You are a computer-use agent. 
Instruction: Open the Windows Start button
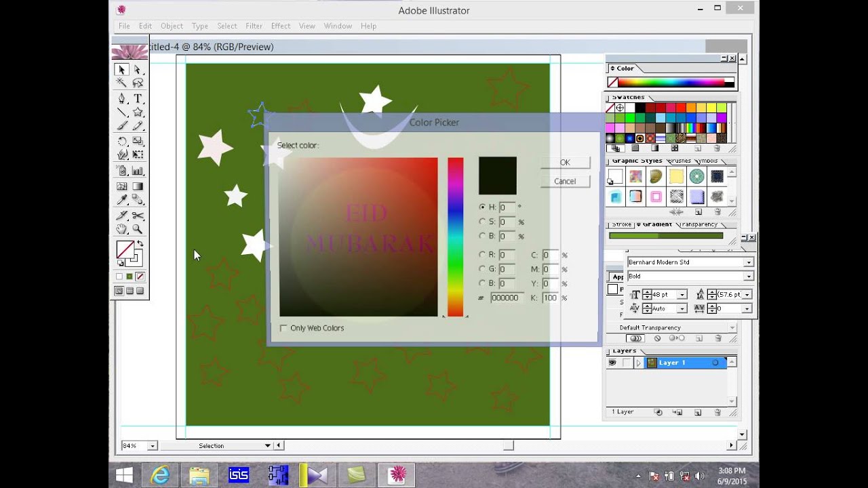tap(124, 475)
